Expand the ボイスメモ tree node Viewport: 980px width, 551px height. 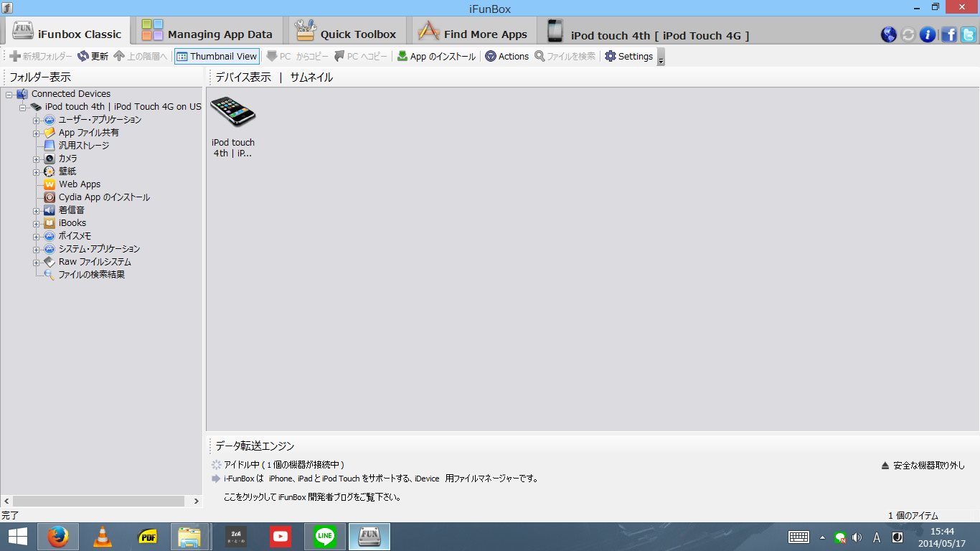point(36,236)
